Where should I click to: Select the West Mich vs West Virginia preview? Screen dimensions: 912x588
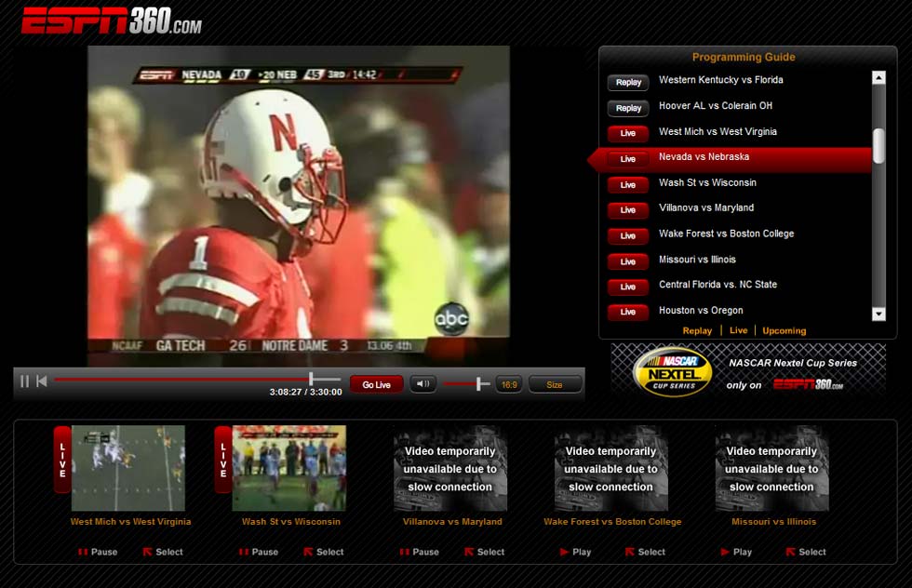(x=164, y=552)
